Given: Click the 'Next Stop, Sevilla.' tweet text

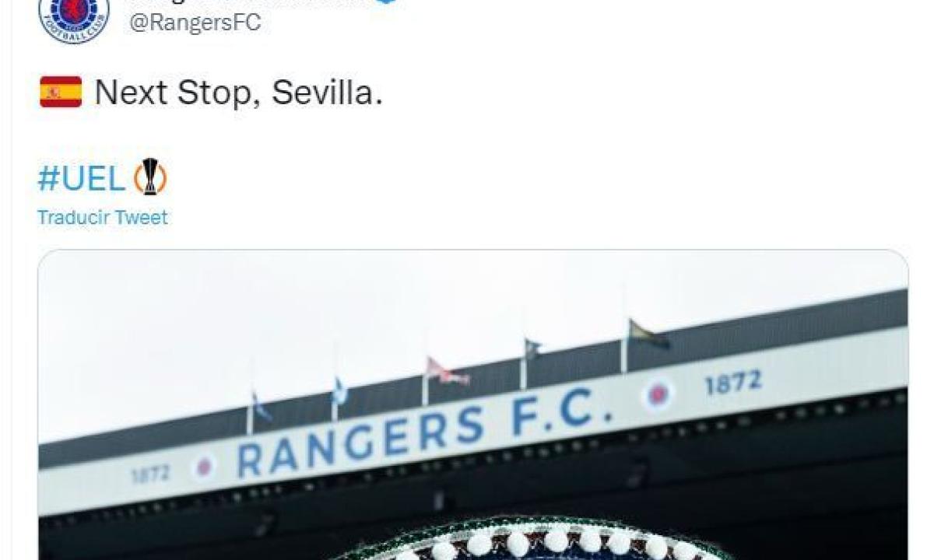Looking at the screenshot, I should click(x=239, y=93).
